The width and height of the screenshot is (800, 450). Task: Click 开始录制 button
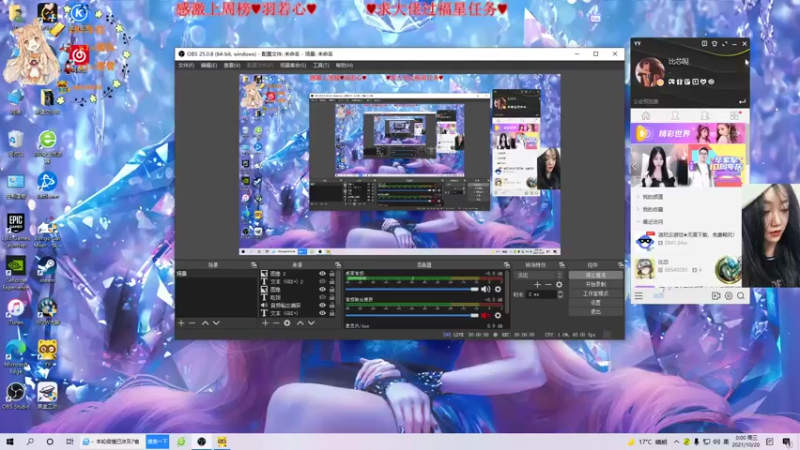(595, 284)
